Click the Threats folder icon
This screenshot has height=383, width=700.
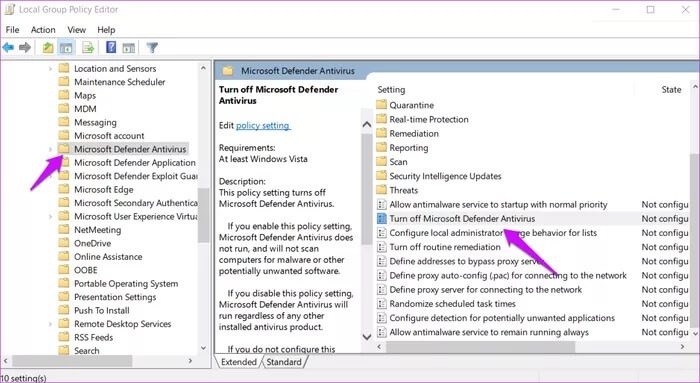pyautogui.click(x=381, y=190)
